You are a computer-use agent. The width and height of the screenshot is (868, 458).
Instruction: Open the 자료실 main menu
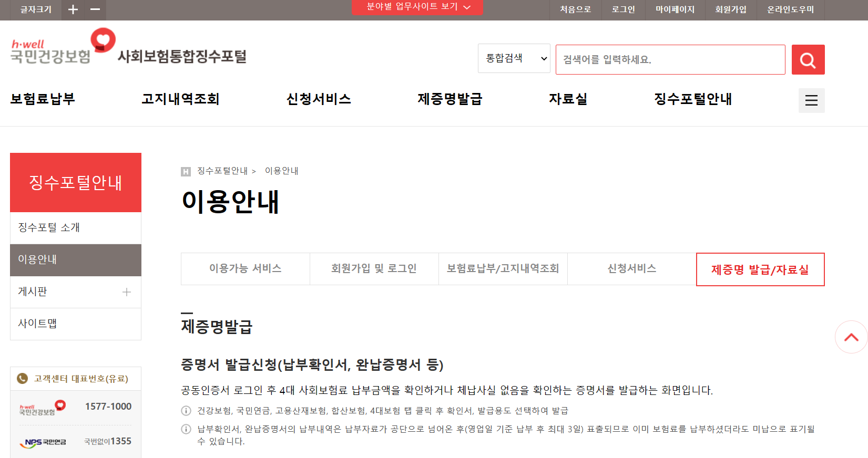click(x=568, y=99)
